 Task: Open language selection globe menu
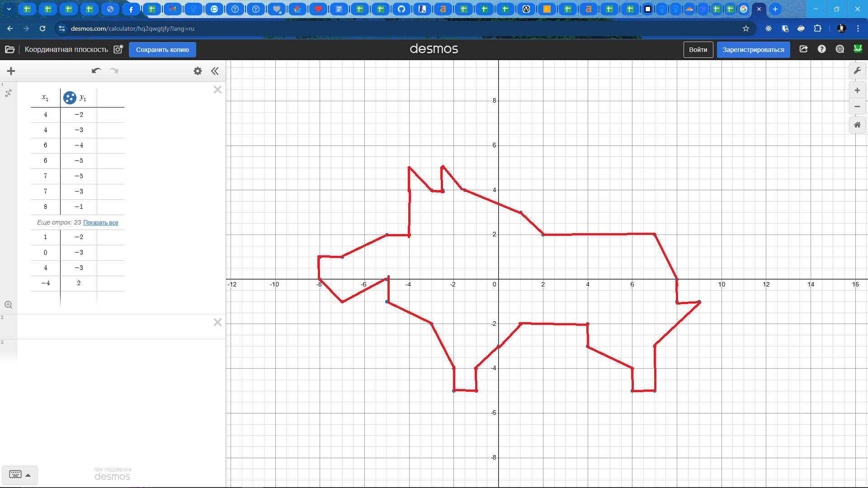point(840,49)
